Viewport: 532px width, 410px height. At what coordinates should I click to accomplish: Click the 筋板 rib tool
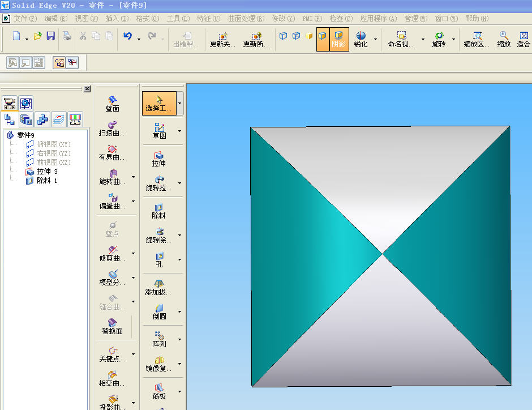159,391
